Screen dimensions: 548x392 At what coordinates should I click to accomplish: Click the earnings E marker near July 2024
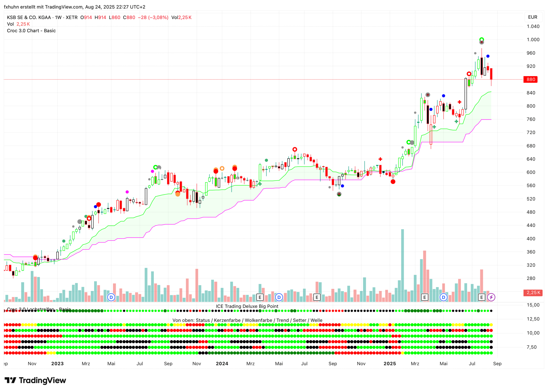click(317, 297)
